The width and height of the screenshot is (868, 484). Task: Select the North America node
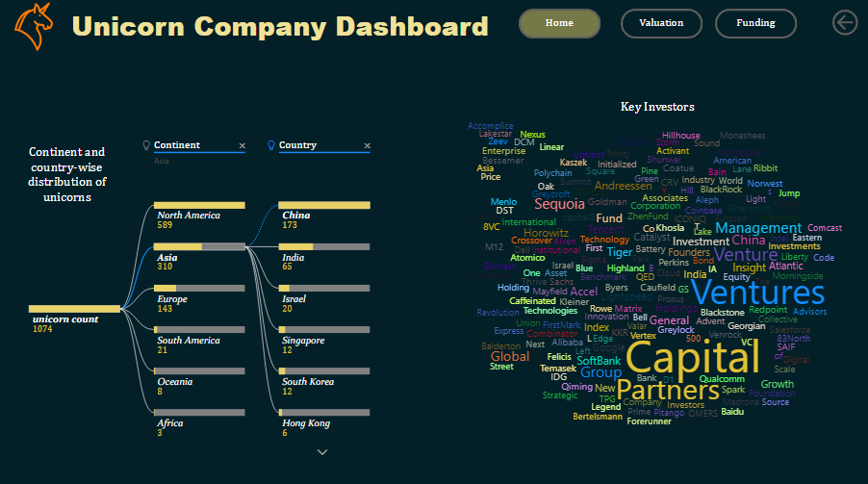coord(199,206)
